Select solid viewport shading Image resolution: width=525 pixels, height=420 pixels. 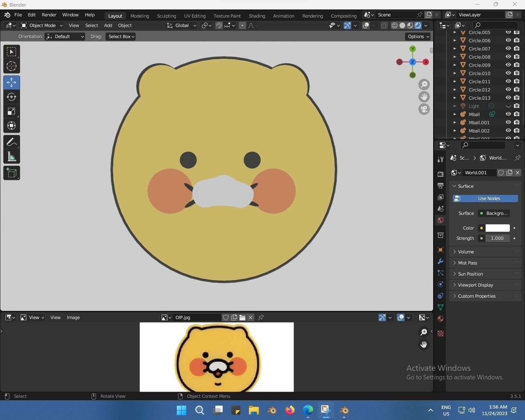[402, 25]
